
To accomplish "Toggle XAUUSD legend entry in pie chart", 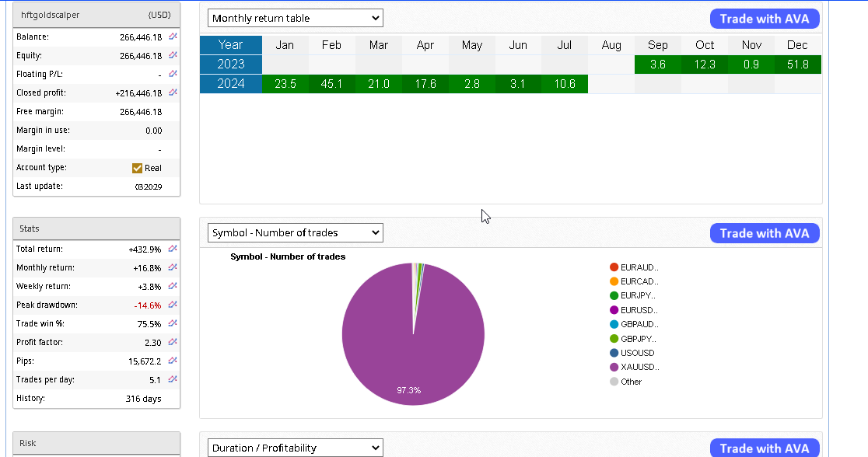I will 639,367.
